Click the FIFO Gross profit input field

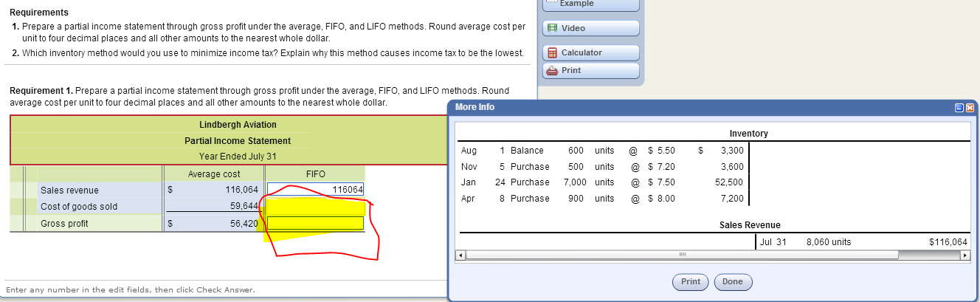click(x=315, y=223)
